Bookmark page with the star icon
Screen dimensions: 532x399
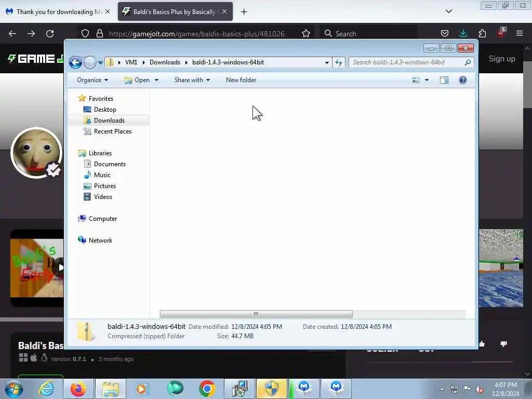point(305,34)
